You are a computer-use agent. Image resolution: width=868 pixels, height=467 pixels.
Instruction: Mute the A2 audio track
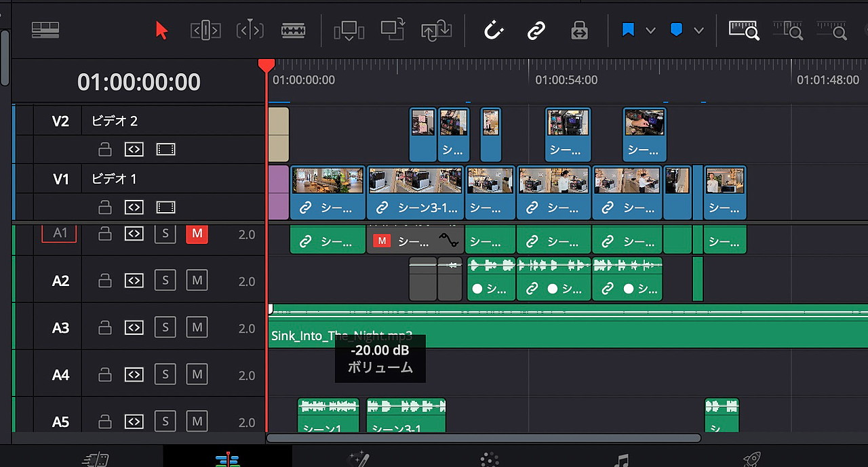[x=197, y=281]
